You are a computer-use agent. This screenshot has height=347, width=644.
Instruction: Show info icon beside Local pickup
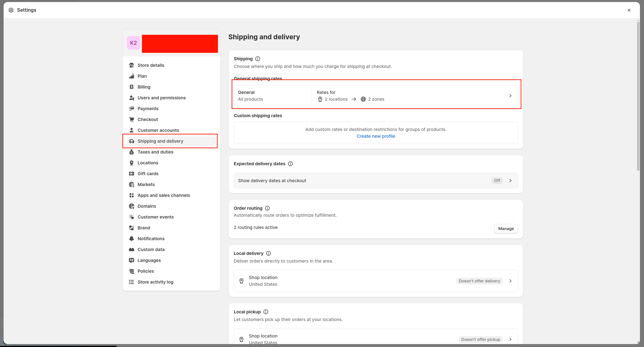[x=266, y=312]
